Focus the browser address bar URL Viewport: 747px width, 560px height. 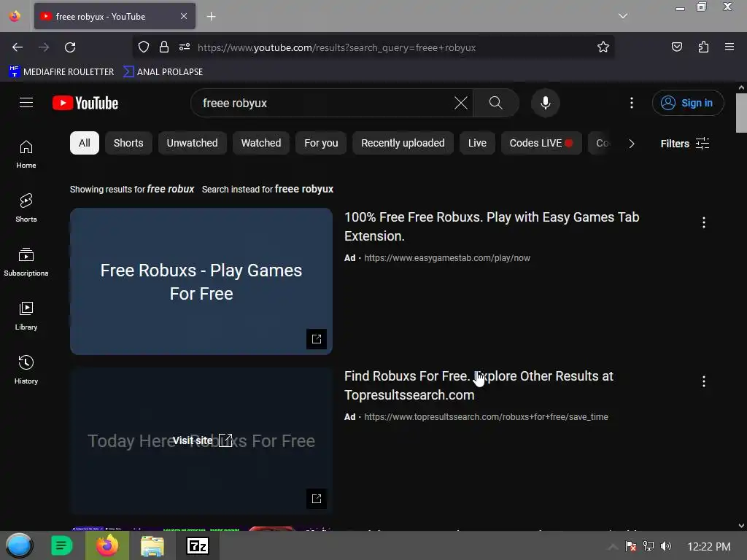pyautogui.click(x=336, y=47)
